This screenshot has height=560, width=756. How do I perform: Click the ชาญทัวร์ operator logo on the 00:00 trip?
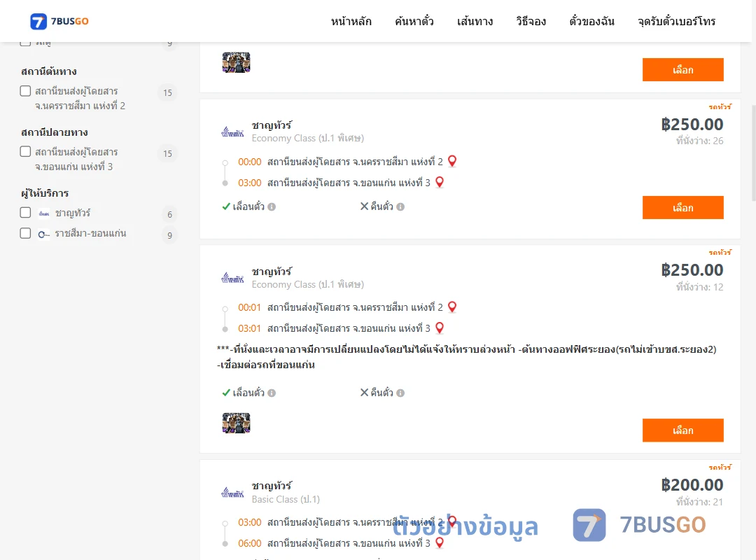(232, 132)
